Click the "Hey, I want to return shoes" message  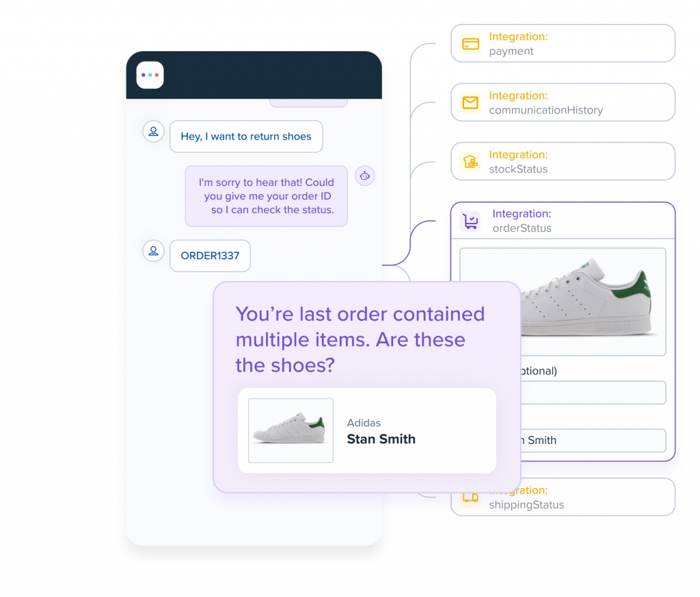tap(246, 137)
